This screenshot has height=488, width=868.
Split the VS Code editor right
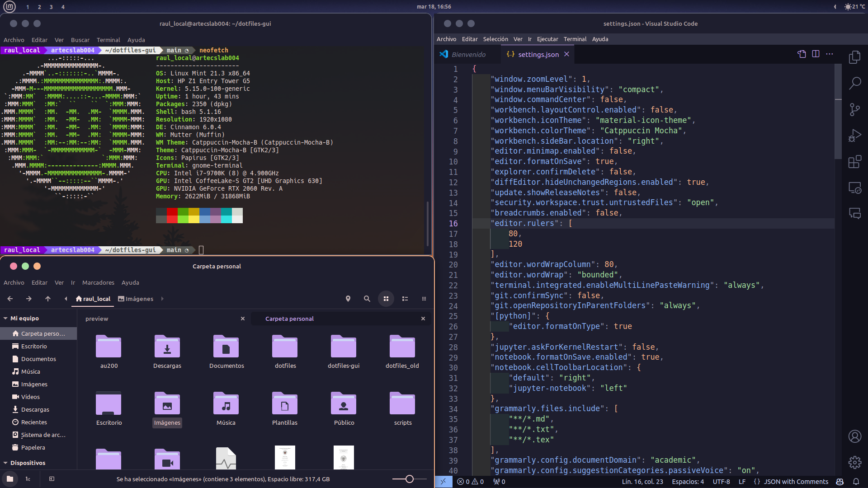point(816,54)
